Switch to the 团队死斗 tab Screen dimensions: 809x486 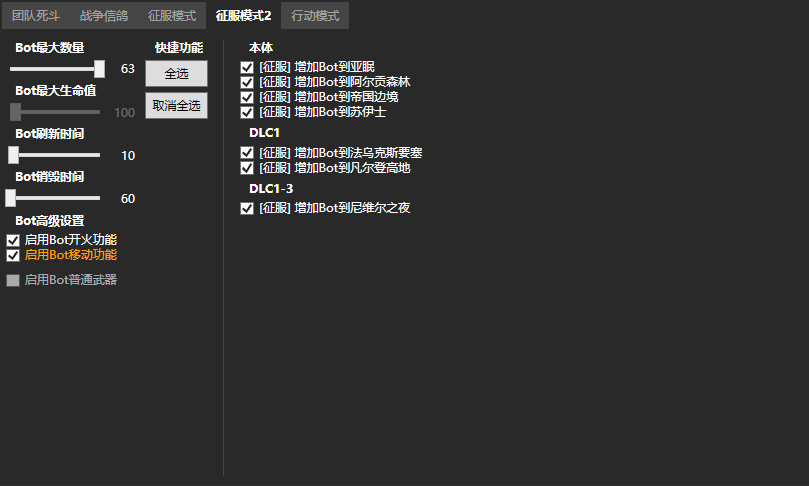tap(37, 16)
